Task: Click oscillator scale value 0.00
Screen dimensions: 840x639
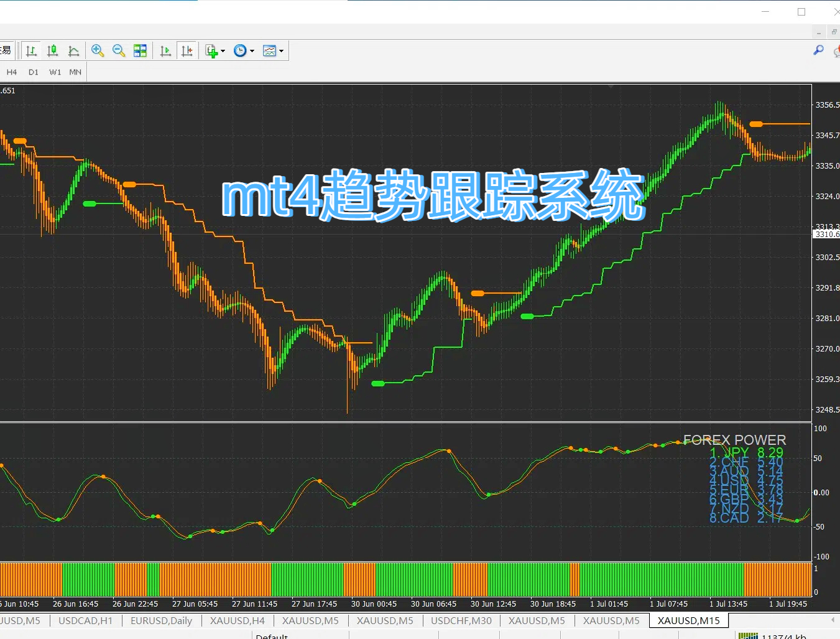Action: click(821, 492)
